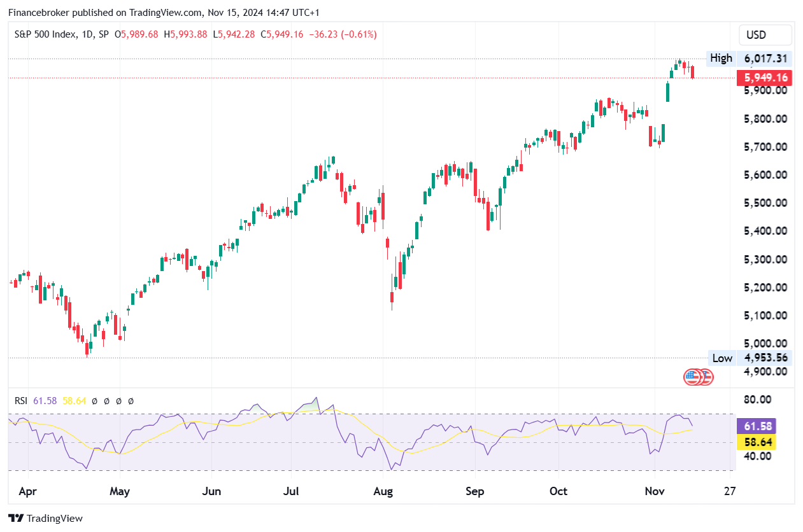Click the RSI indicator label

pyautogui.click(x=21, y=401)
